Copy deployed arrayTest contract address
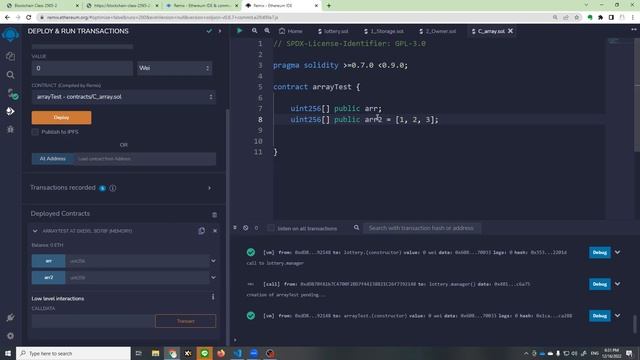The height and width of the screenshot is (360, 640). click(202, 231)
